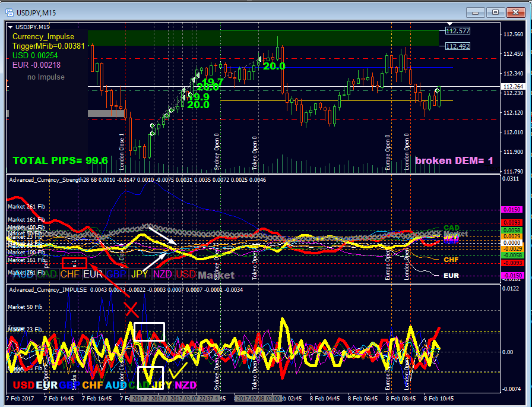Click blue GBP in the strength panel legend
This screenshot has width=532, height=407.
[116, 275]
